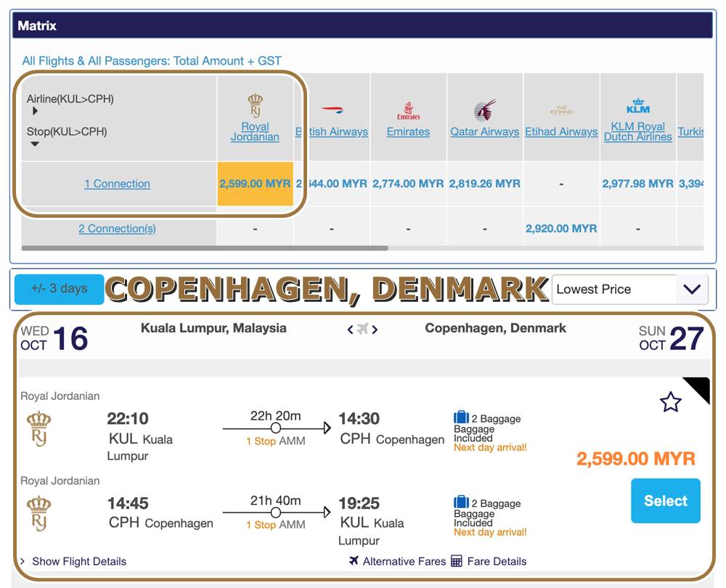This screenshot has height=588, width=726.
Task: Click the Alternative Fares airplane icon
Action: point(354,560)
